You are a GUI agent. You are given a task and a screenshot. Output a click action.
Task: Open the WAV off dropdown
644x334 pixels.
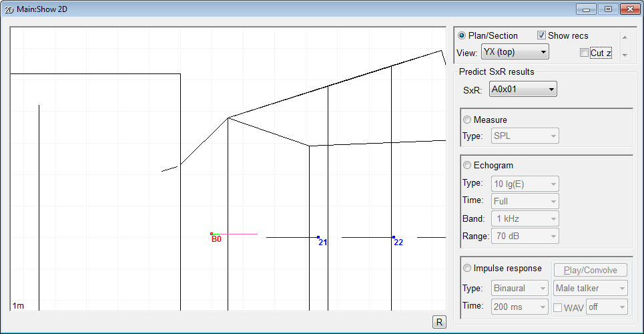click(607, 307)
